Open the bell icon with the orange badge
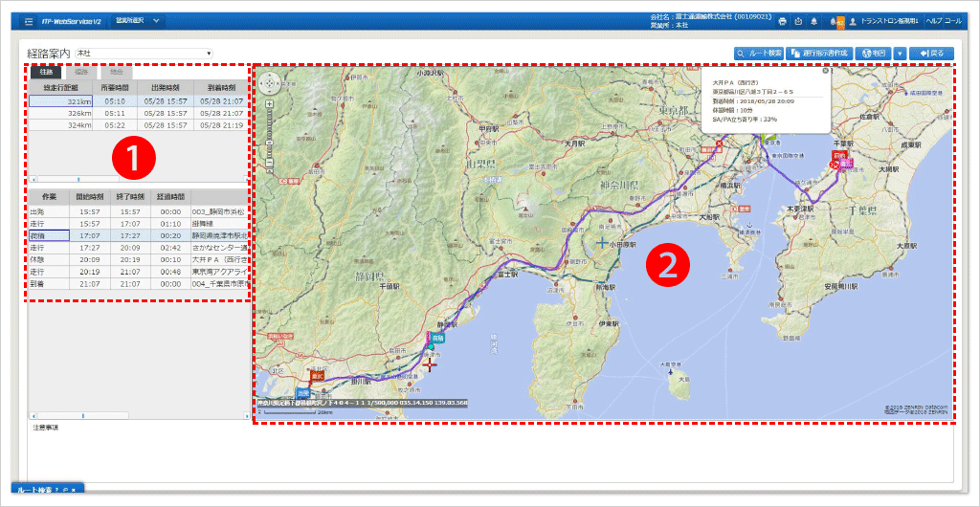This screenshot has width=980, height=507. 836,21
